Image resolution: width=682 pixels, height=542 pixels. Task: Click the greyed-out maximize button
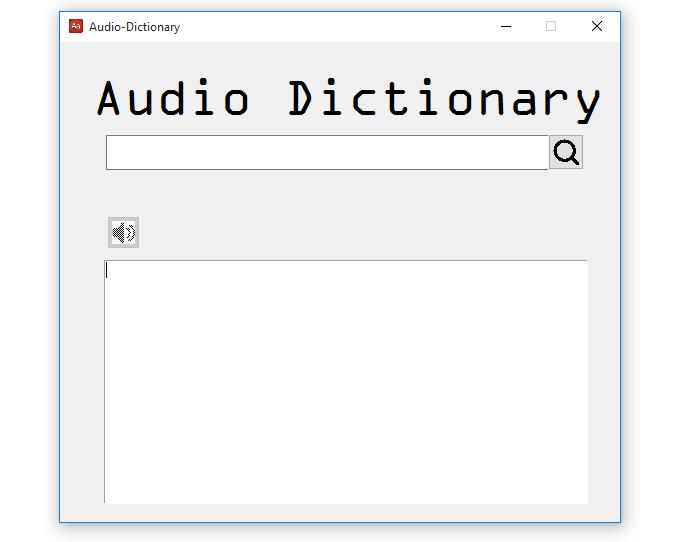551,27
